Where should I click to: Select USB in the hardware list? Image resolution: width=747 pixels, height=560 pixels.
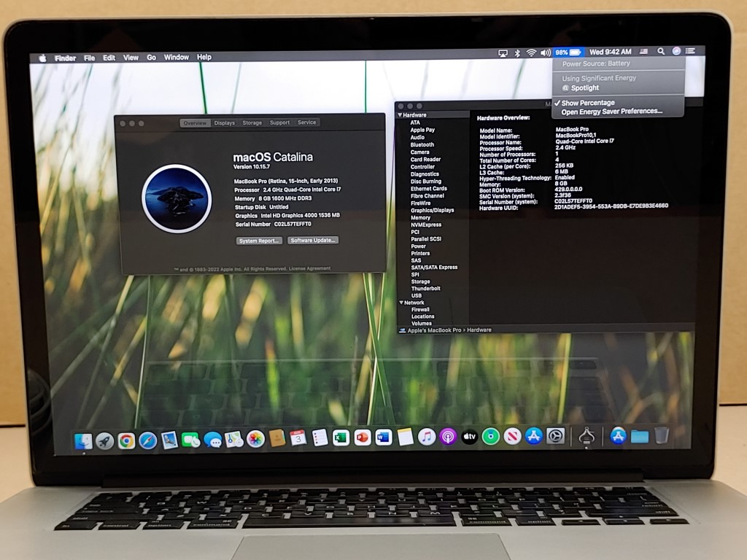pyautogui.click(x=417, y=296)
